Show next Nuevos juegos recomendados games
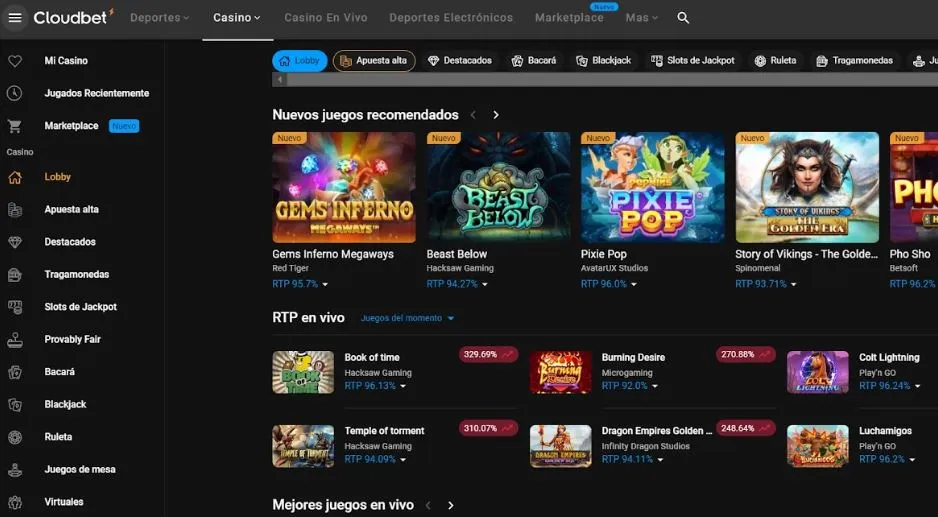Image resolution: width=938 pixels, height=517 pixels. (496, 115)
